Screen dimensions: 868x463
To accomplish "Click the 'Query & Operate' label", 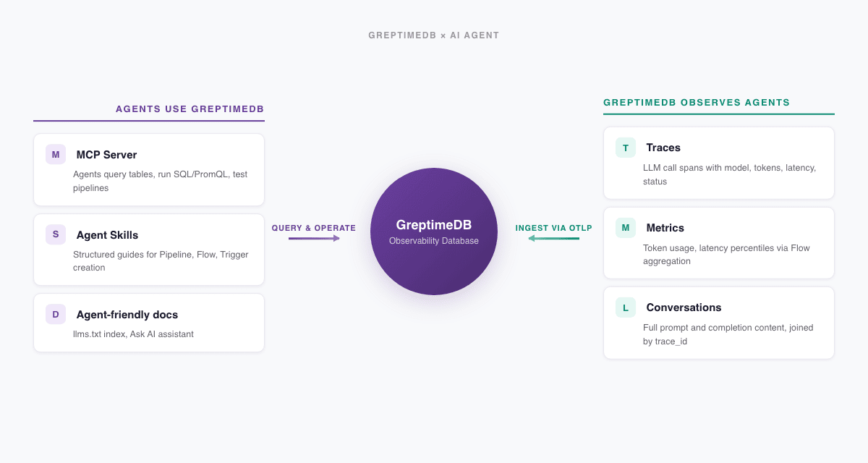I will (x=314, y=228).
